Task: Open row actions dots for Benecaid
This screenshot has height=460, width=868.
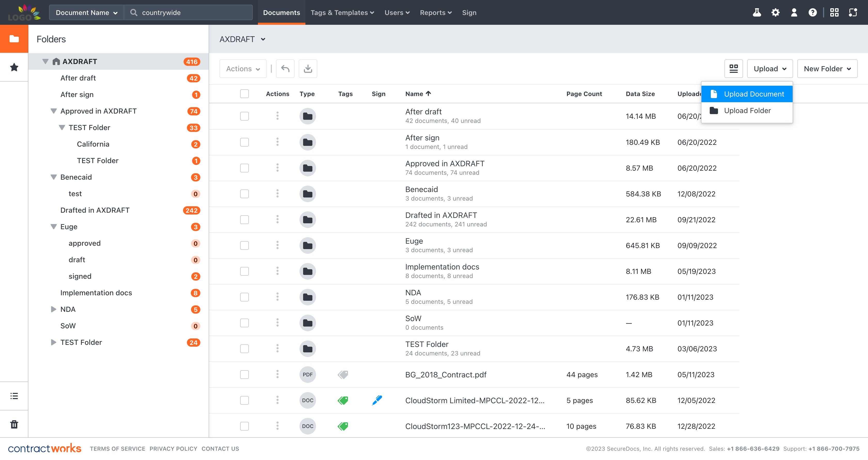Action: (277, 193)
